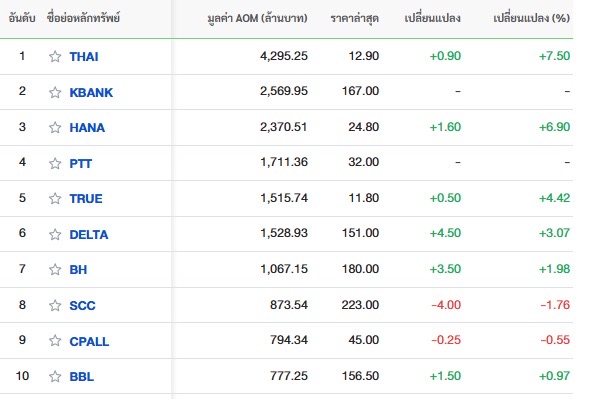Open the THAI stock symbol link
This screenshot has height=399, width=592.
point(84,57)
